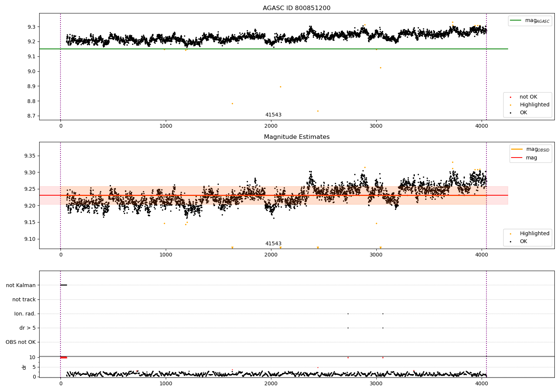
Task: Click the orange mag OBSID legend line
Action: [517, 149]
